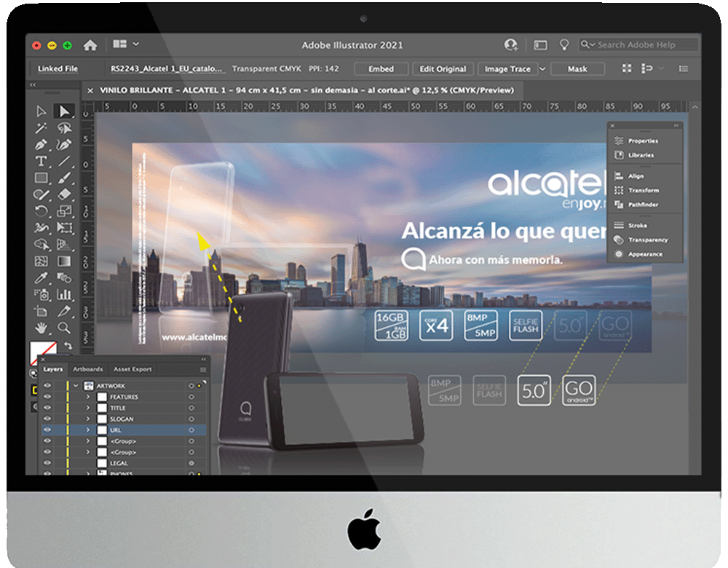Hide the TITLE sublayer
Image resolution: width=728 pixels, height=568 pixels.
point(47,408)
